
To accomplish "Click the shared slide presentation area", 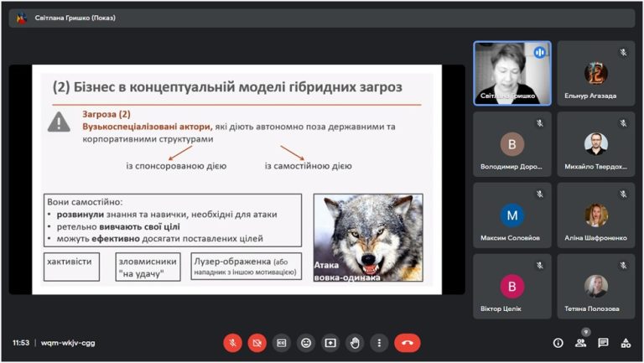I will click(237, 179).
